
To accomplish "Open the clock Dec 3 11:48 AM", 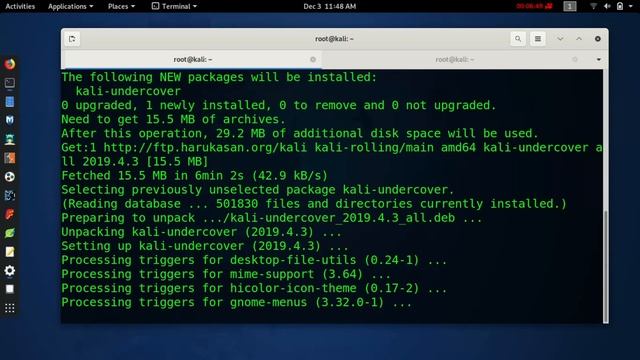I will (x=330, y=6).
